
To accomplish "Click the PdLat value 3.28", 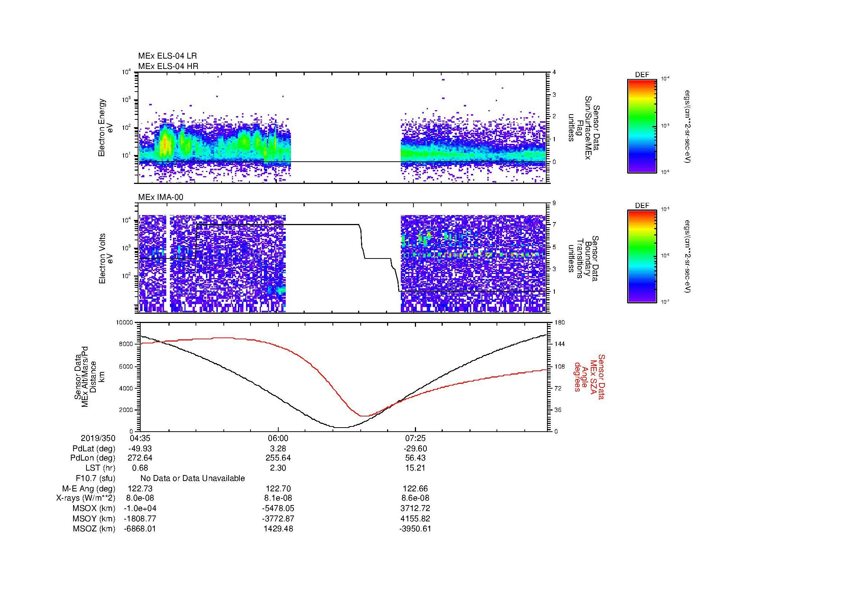I will [x=278, y=449].
